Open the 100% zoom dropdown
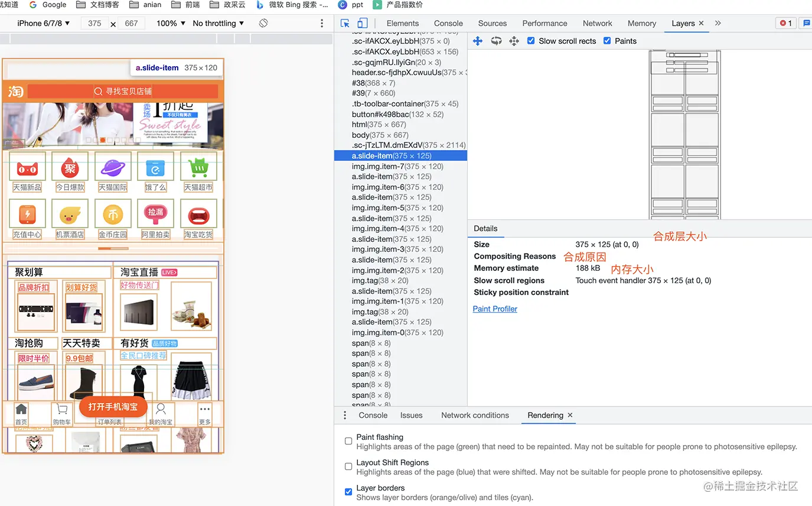 click(170, 23)
